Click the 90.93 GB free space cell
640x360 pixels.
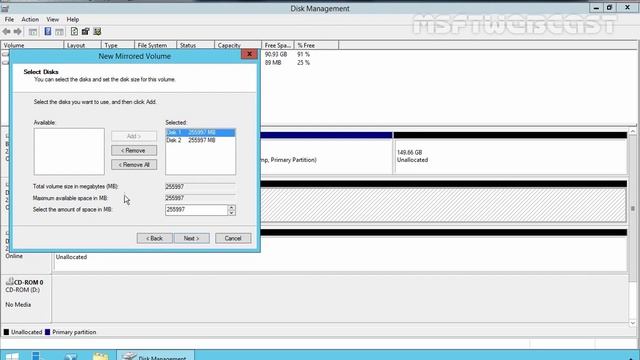point(276,54)
